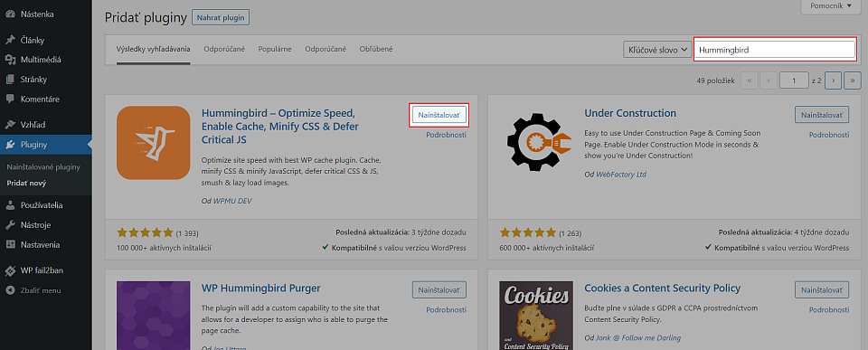The width and height of the screenshot is (868, 350).
Task: Focus the plugin search field containing Hummingbird
Action: pyautogui.click(x=775, y=49)
